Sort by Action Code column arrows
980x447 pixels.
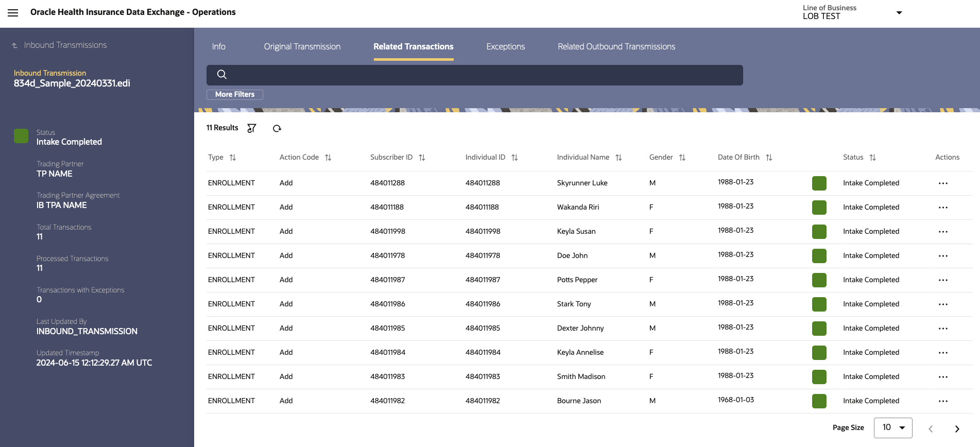pos(328,158)
